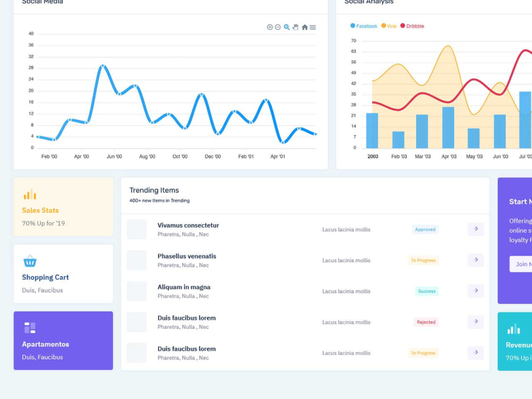532x399 pixels.
Task: Click the Success status badge
Action: tap(427, 291)
